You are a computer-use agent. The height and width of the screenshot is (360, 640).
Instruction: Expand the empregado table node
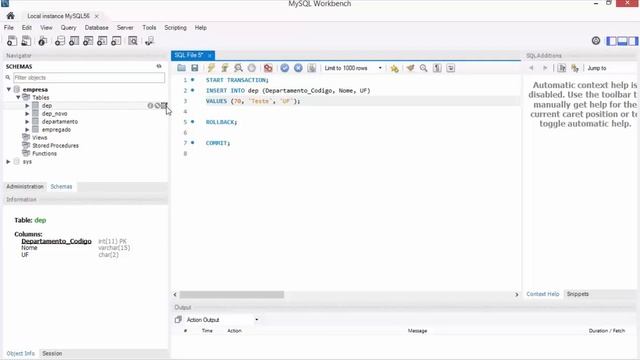pos(27,129)
